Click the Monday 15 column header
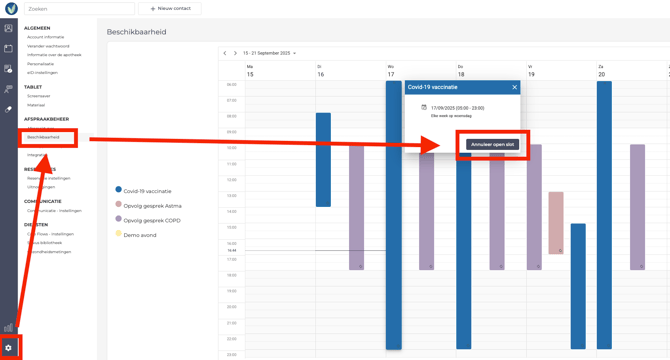Viewport: 670px width, 360px height. (280, 71)
